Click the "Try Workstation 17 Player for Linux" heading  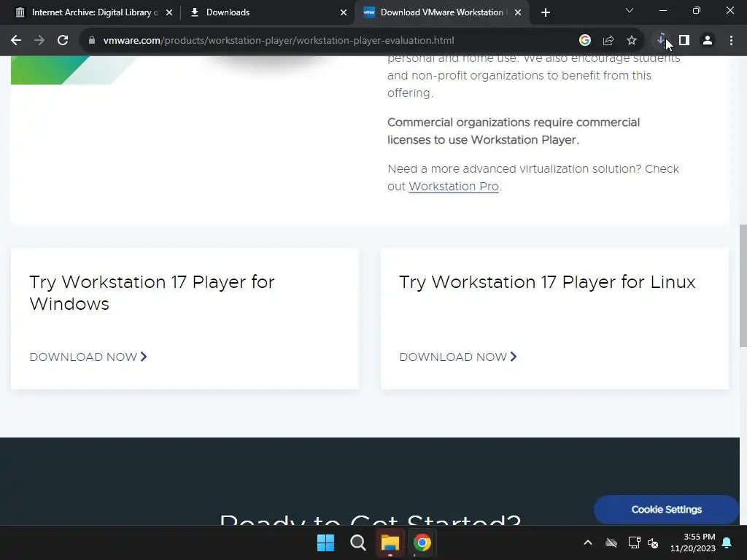pos(547,282)
